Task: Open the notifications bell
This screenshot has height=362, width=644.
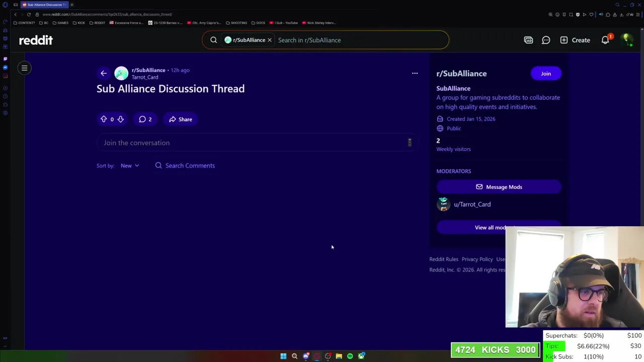Action: tap(605, 40)
